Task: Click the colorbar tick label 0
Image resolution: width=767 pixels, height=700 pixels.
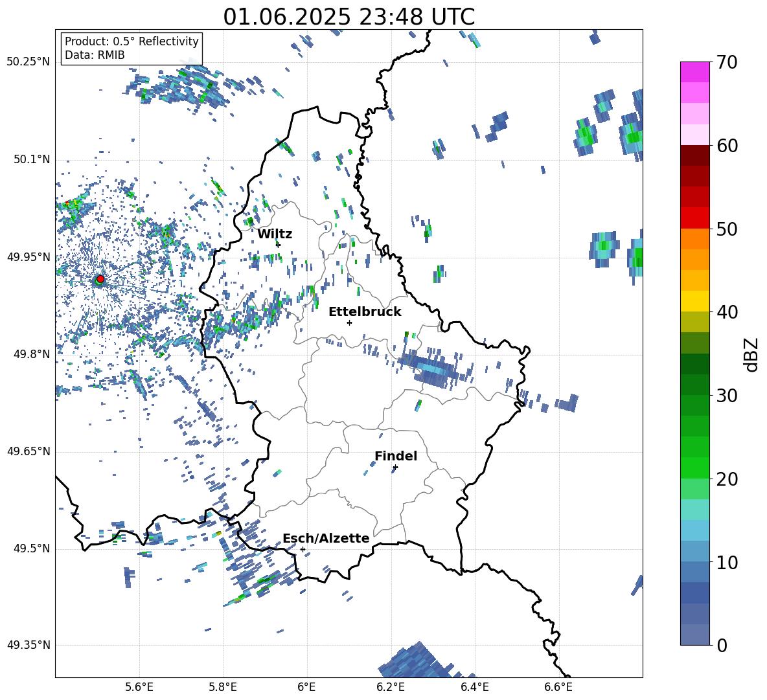Action: (722, 645)
